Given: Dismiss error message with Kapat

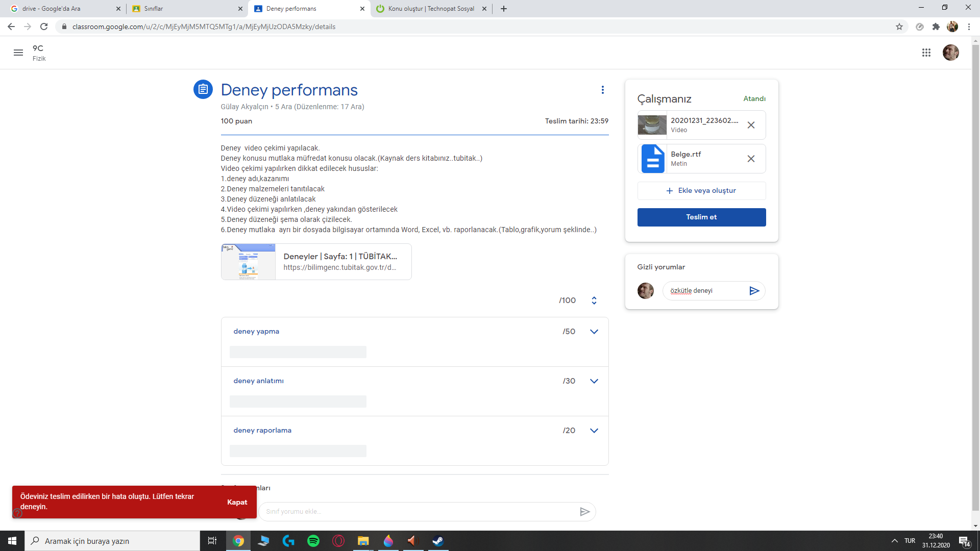Looking at the screenshot, I should coord(237,503).
